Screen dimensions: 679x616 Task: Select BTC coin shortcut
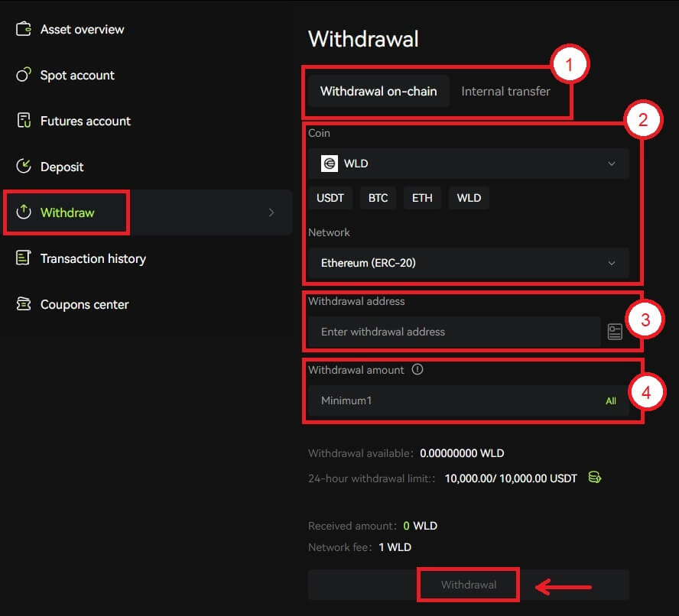pos(378,197)
